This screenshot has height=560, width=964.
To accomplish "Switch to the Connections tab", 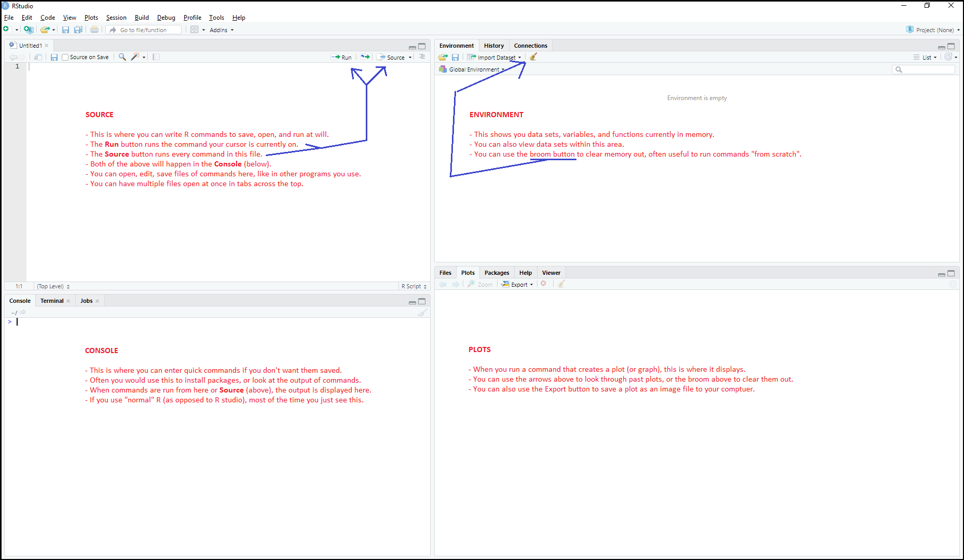I will click(530, 46).
